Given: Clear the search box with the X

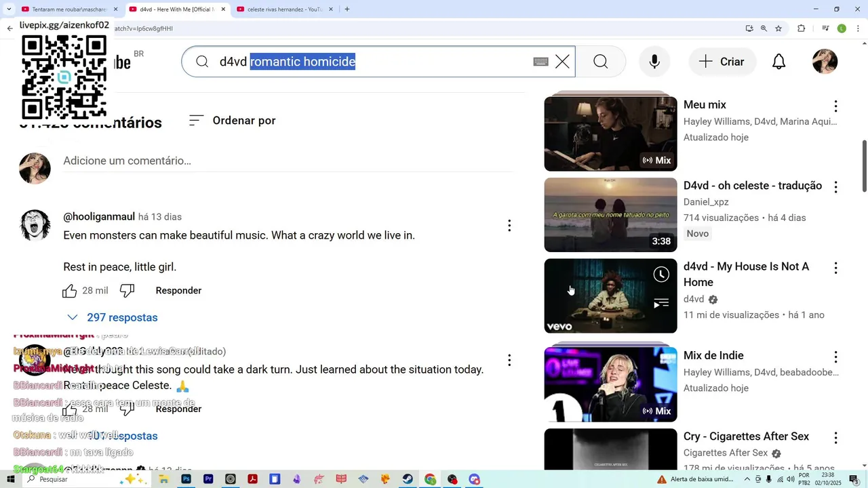Looking at the screenshot, I should tap(562, 62).
